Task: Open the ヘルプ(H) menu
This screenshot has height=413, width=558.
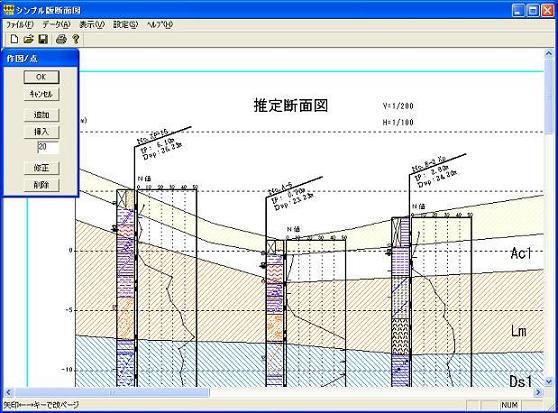Action: [160, 25]
